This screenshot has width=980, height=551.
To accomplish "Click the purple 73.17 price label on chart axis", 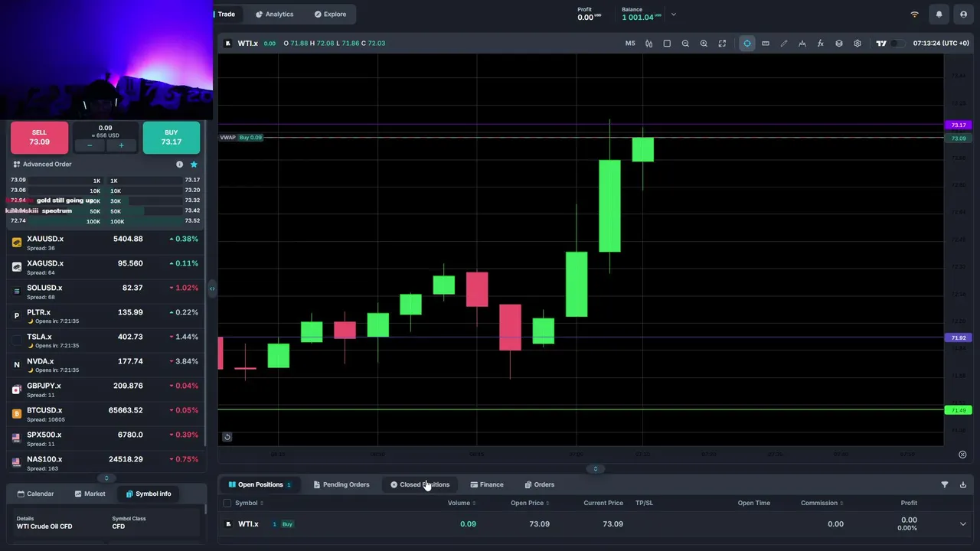I will (958, 125).
